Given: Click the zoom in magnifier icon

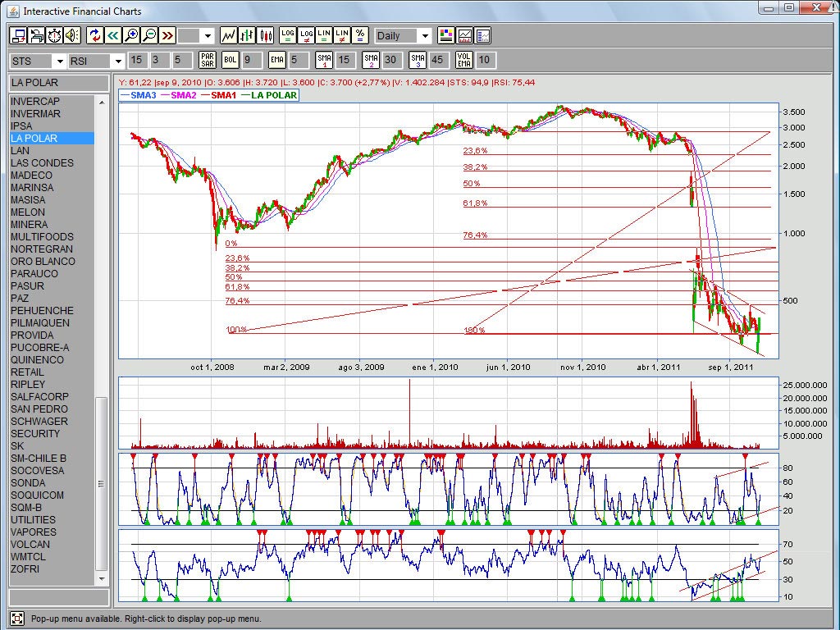Looking at the screenshot, I should pyautogui.click(x=130, y=35).
